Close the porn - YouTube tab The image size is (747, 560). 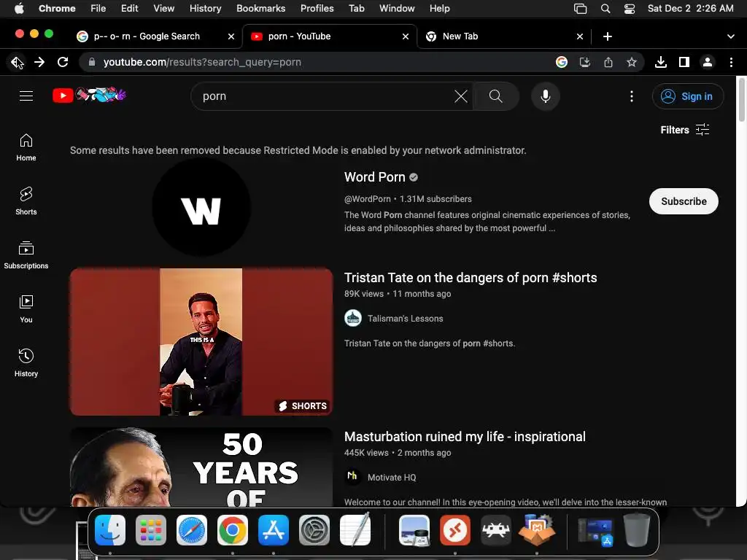(x=406, y=36)
